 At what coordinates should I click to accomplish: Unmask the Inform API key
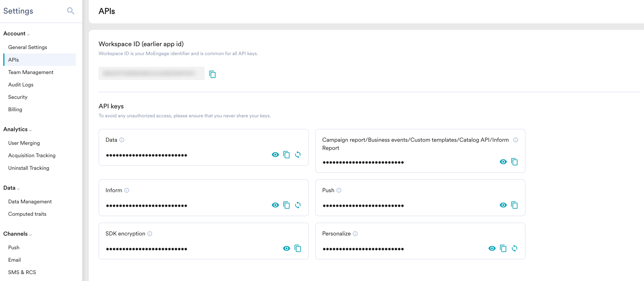275,205
